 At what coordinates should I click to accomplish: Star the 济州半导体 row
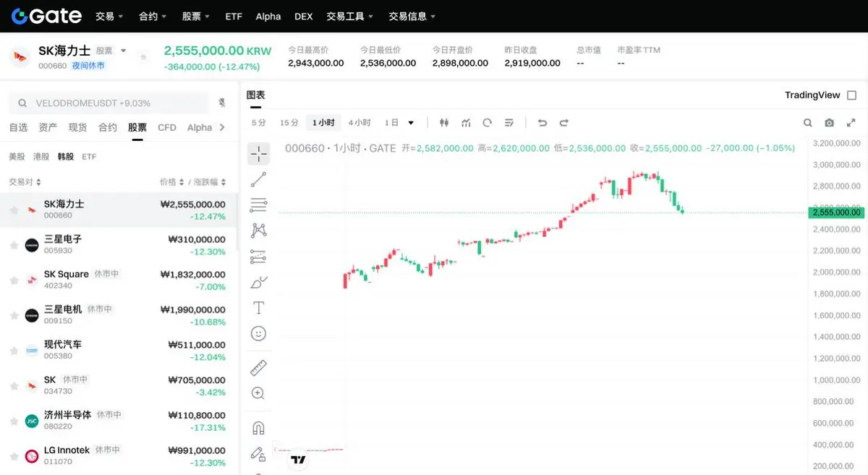pyautogui.click(x=14, y=421)
